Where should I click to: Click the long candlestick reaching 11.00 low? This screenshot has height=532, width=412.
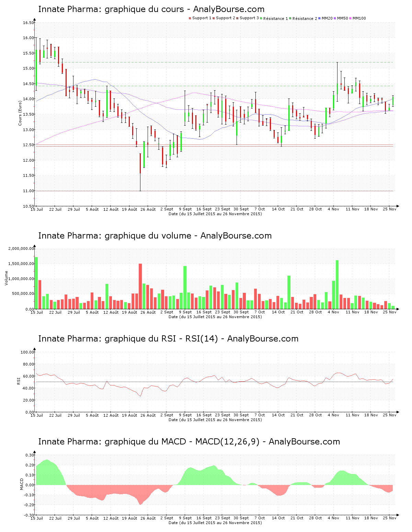[x=140, y=172]
